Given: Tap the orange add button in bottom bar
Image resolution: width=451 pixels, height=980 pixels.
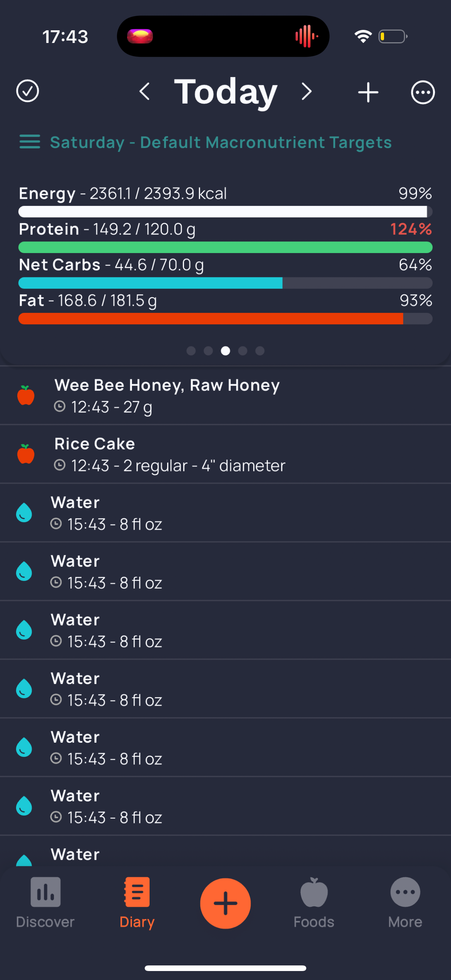Looking at the screenshot, I should pos(225,903).
